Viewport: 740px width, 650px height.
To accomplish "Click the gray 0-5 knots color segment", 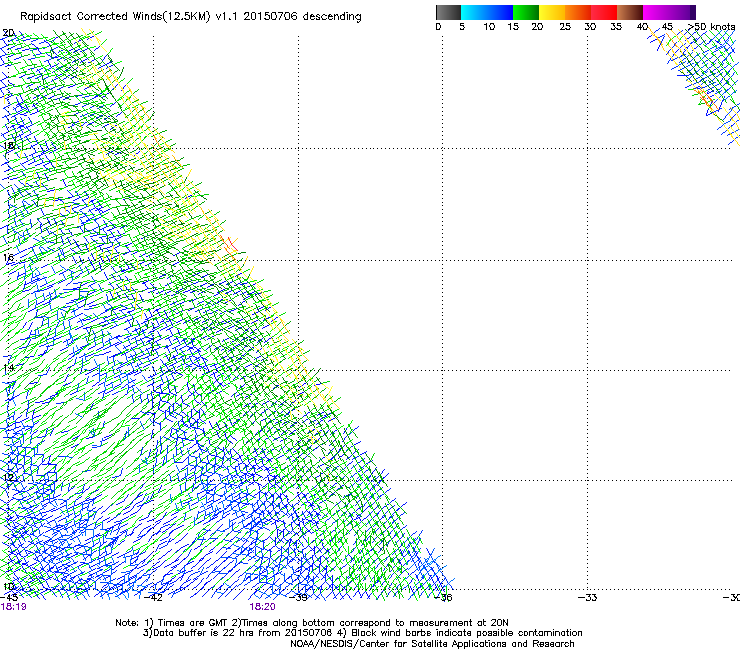I will click(x=448, y=12).
